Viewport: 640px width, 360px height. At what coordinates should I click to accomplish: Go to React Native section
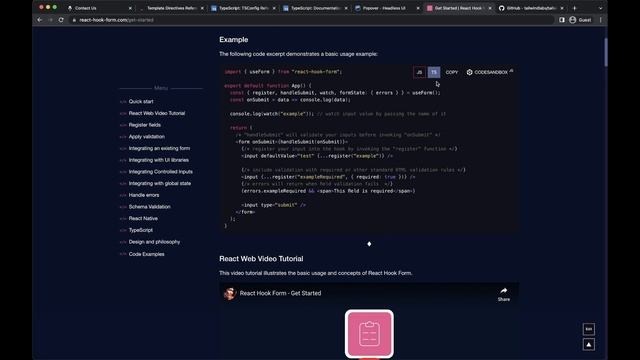click(143, 218)
